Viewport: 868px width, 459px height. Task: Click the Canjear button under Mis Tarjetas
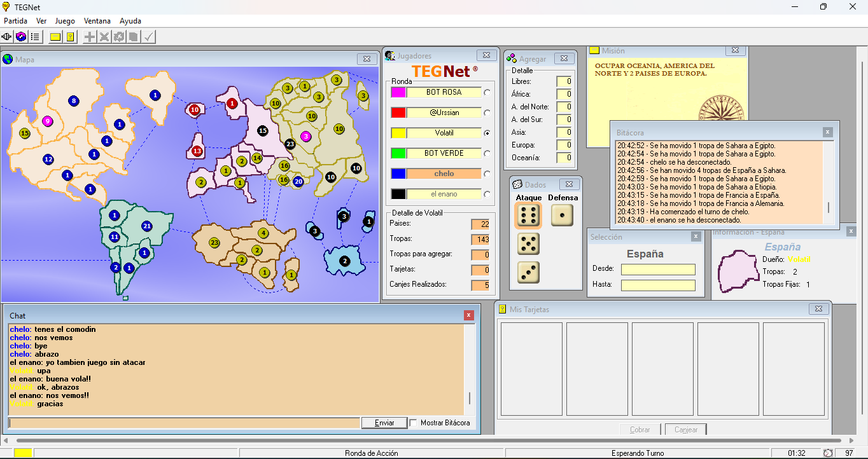click(685, 430)
